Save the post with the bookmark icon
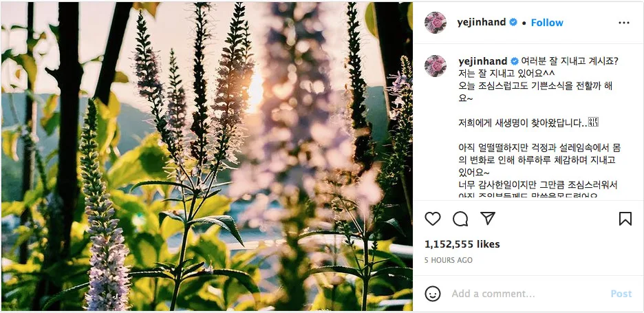 tap(625, 219)
